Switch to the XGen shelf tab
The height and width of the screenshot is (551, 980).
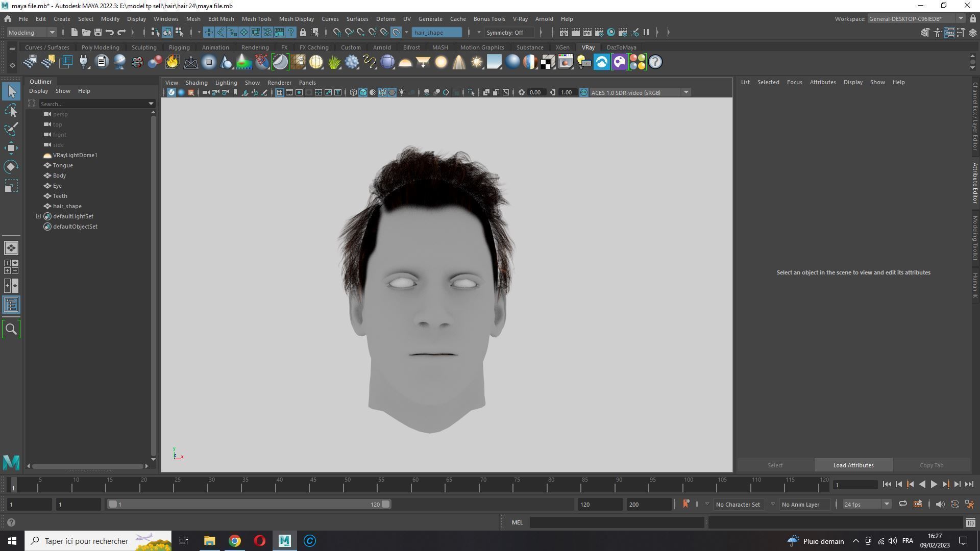[x=562, y=47]
